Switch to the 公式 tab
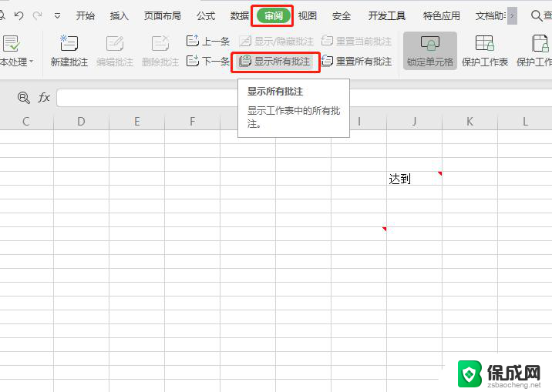This screenshot has height=392, width=552. click(206, 16)
